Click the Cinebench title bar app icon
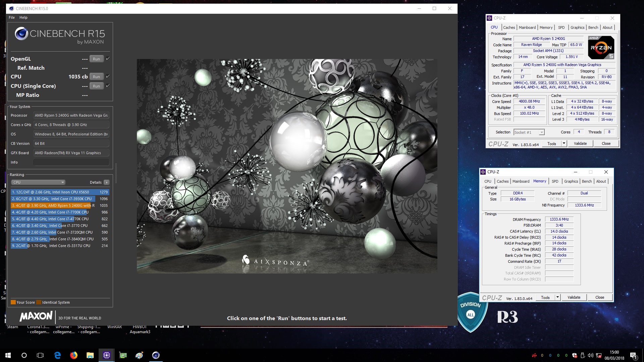Viewport: 644px width, 362px height. pyautogui.click(x=12, y=8)
